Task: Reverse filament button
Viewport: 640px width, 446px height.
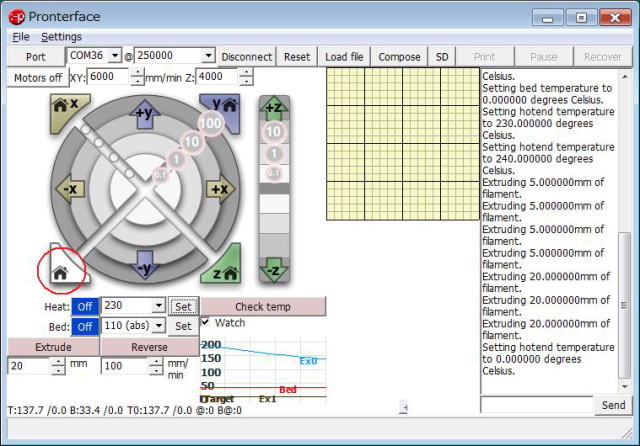Action: (x=149, y=347)
